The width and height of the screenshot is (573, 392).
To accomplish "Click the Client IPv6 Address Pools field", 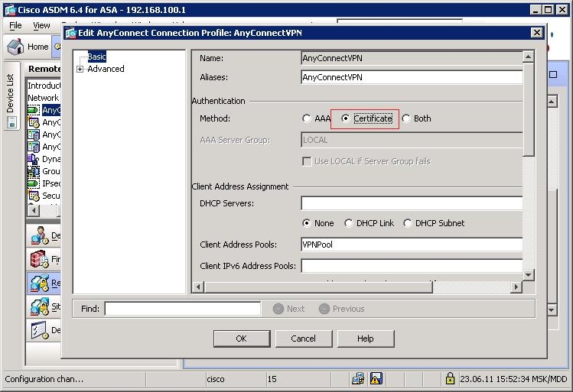I will (x=412, y=266).
